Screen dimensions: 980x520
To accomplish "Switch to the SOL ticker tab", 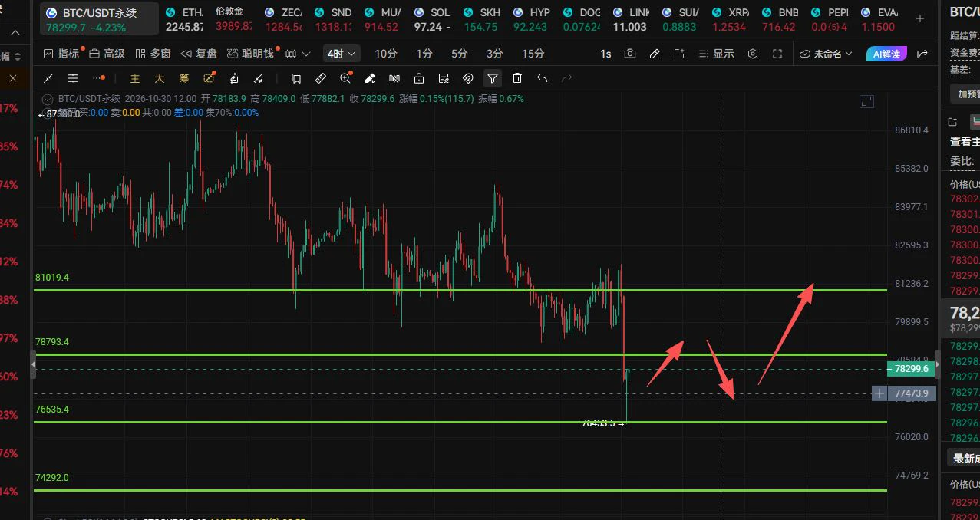I will coord(433,19).
